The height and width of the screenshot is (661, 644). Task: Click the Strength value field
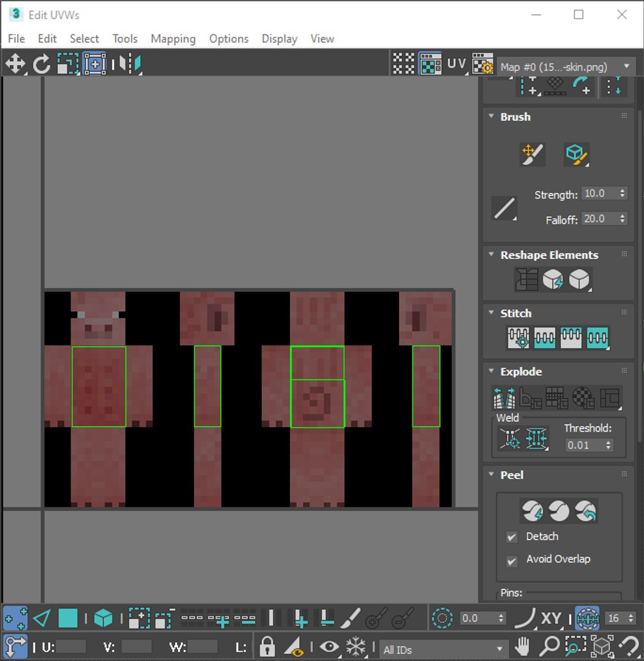[599, 193]
